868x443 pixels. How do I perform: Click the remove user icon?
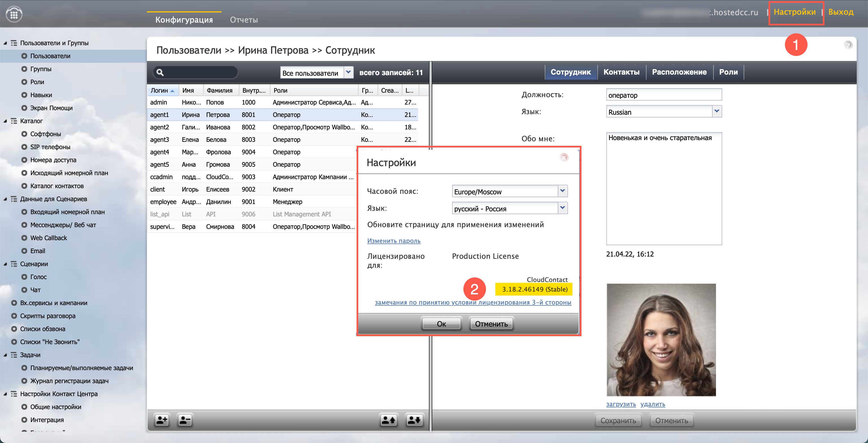[185, 420]
